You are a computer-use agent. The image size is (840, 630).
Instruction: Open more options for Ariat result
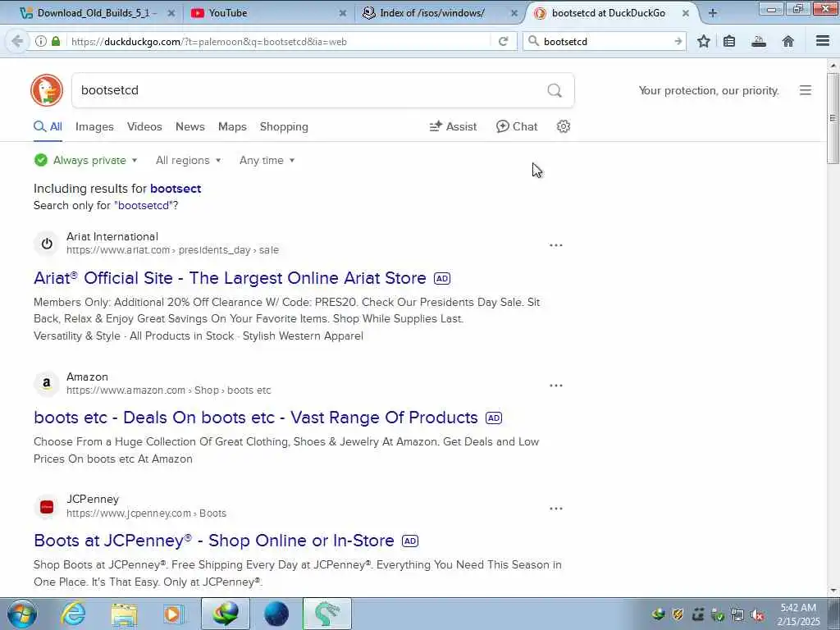click(x=556, y=245)
